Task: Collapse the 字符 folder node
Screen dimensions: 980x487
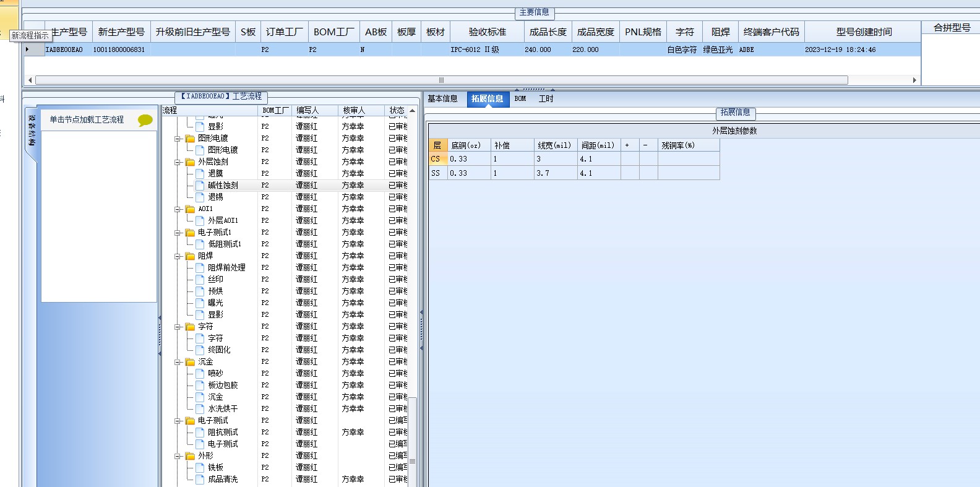Action: (178, 327)
